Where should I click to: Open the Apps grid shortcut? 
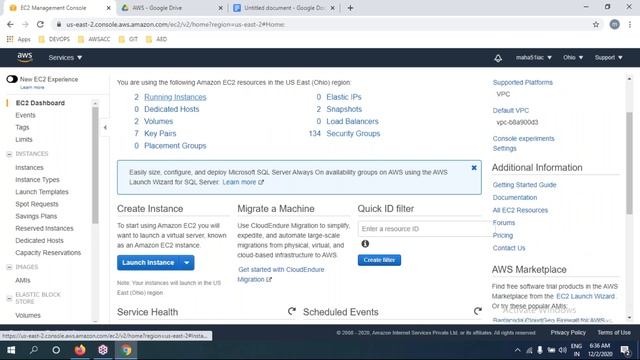click(x=18, y=39)
